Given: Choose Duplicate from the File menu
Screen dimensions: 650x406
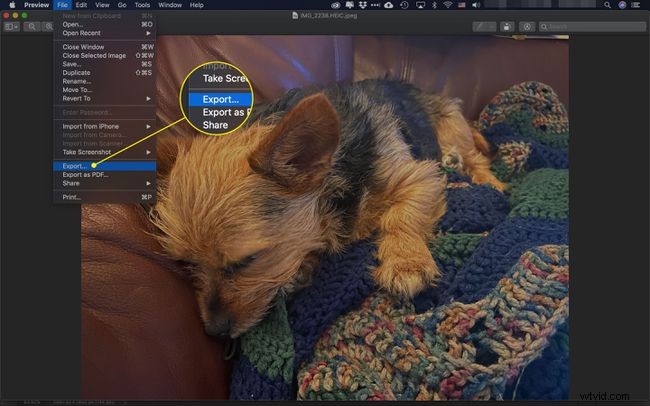Looking at the screenshot, I should [x=104, y=73].
